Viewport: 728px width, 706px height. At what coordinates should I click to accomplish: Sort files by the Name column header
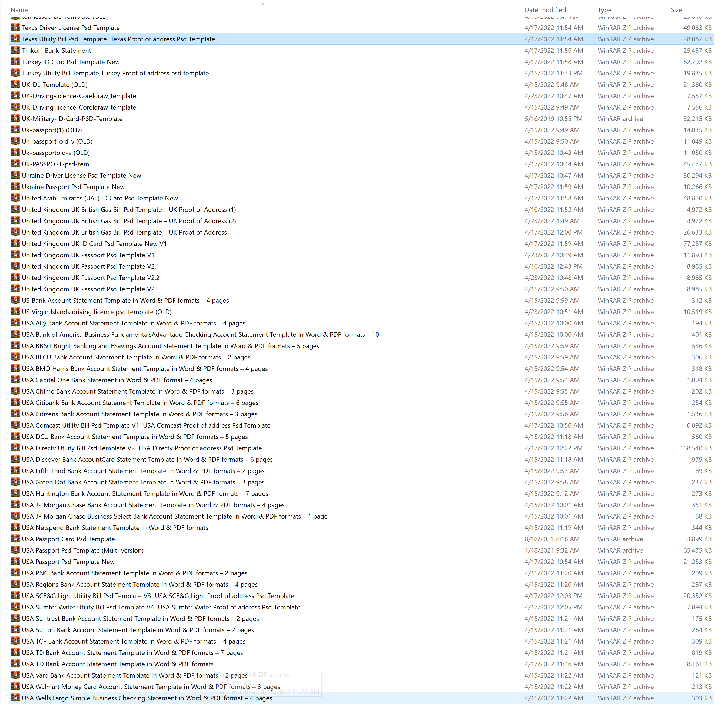point(19,10)
